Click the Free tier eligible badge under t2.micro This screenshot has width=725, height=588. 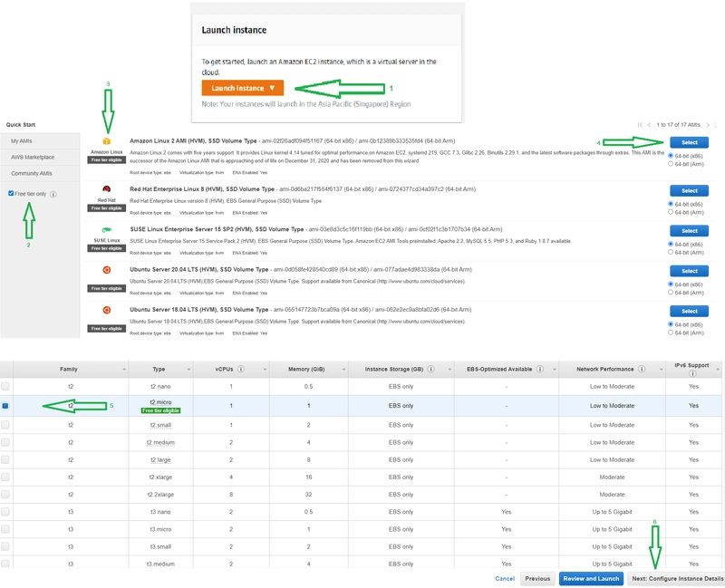tap(160, 410)
